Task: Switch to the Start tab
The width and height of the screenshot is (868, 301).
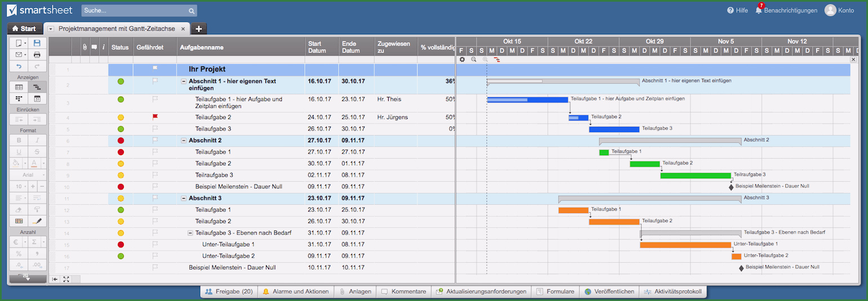Action: 24,29
